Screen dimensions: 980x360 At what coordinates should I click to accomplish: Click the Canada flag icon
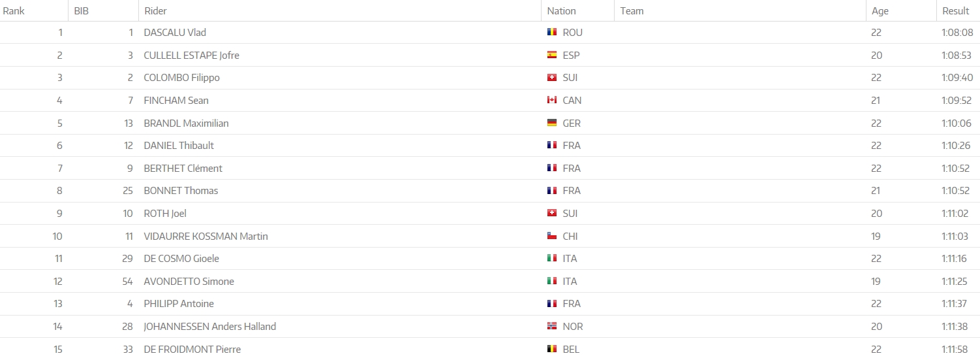coord(552,100)
